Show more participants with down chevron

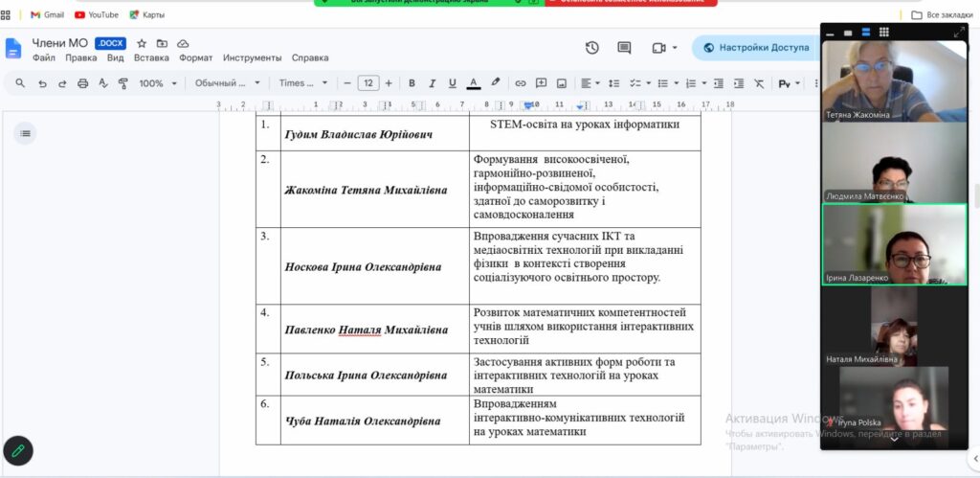(894, 440)
